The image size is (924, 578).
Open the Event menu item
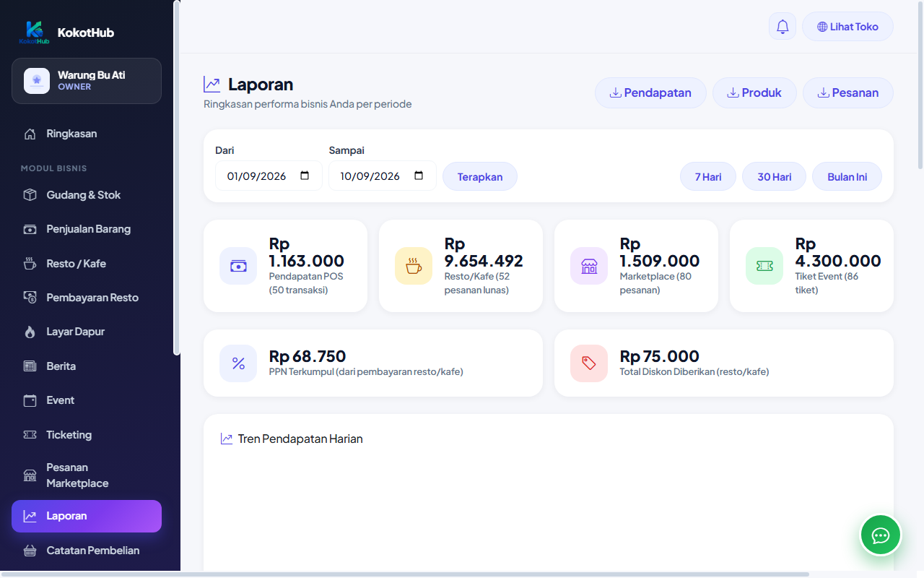[87, 400]
